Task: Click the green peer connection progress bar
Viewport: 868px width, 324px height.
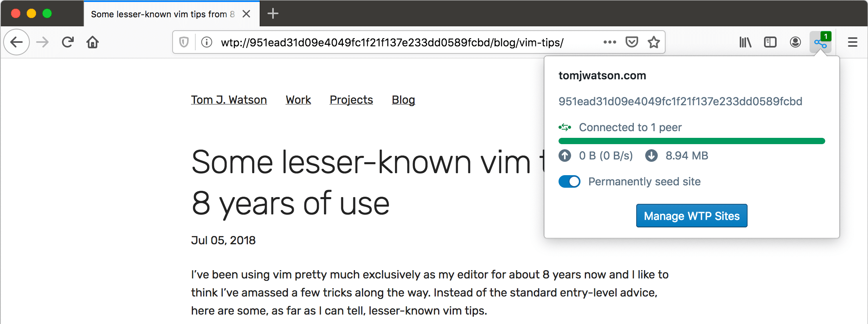Action: (x=691, y=141)
